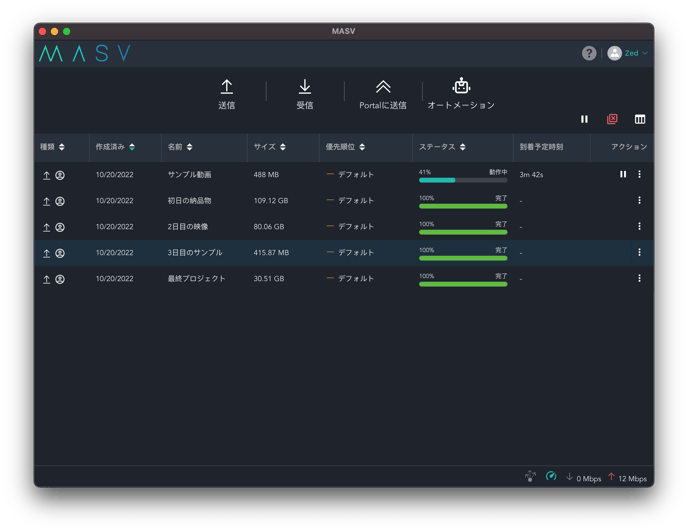This screenshot has height=532, width=688.
Task: Select the 初日の納品物 package name
Action: (189, 201)
